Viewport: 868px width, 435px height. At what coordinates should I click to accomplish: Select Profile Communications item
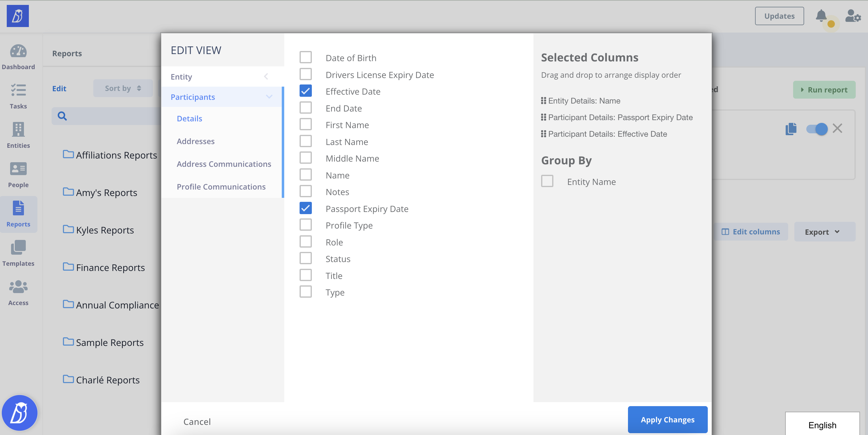pos(221,186)
